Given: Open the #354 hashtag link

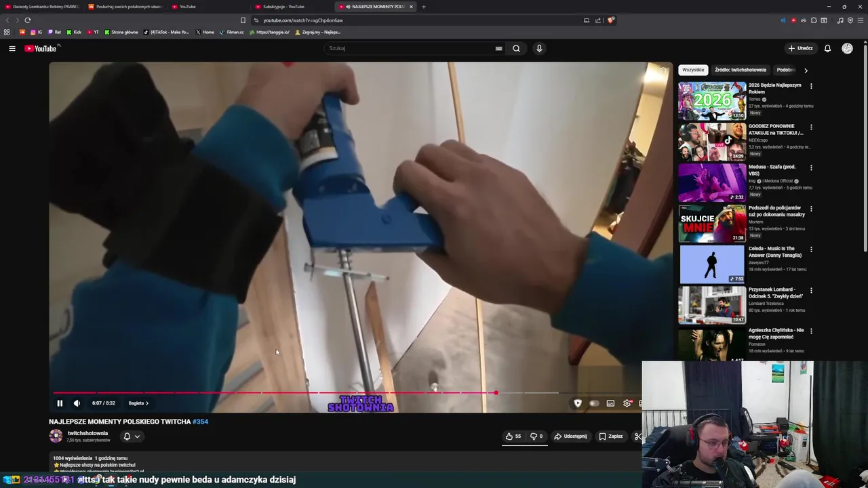Looking at the screenshot, I should pyautogui.click(x=200, y=422).
